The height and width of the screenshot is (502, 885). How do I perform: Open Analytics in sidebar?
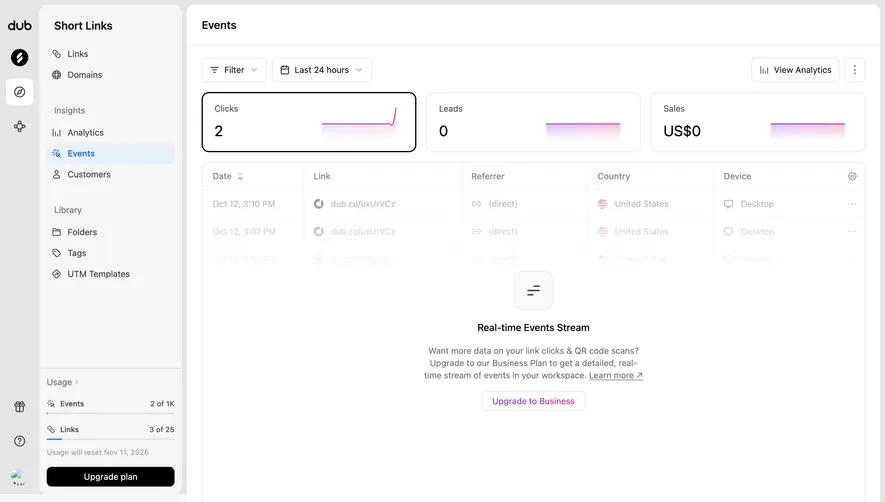[x=111, y=133]
